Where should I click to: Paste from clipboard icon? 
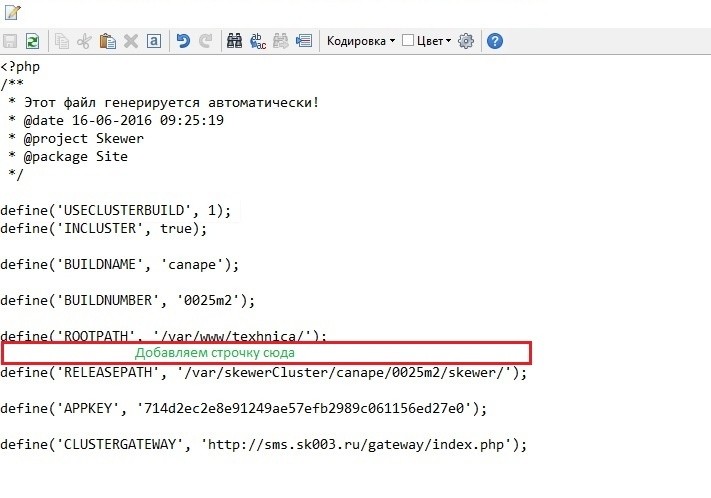(x=108, y=41)
